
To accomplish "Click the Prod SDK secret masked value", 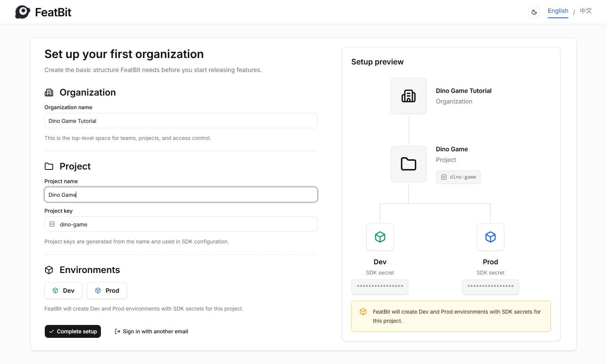I will point(491,287).
